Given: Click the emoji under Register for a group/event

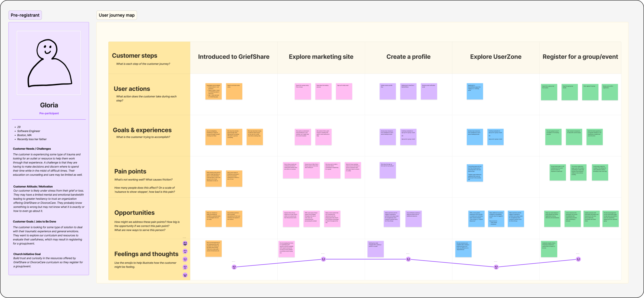Looking at the screenshot, I should pos(578,259).
